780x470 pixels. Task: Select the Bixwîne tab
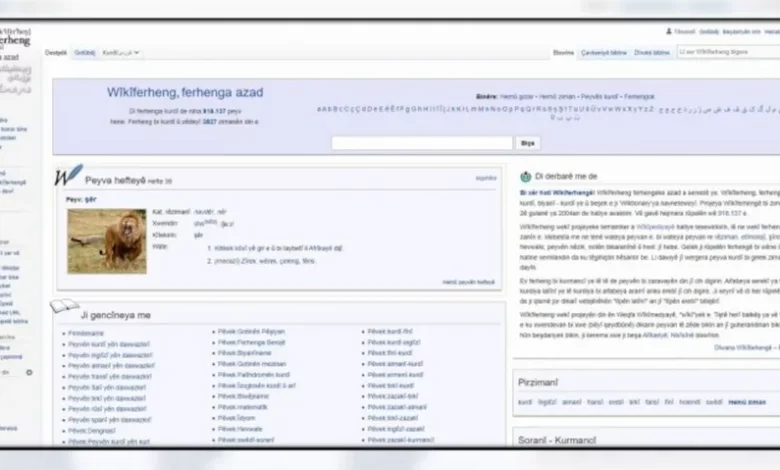[x=564, y=52]
